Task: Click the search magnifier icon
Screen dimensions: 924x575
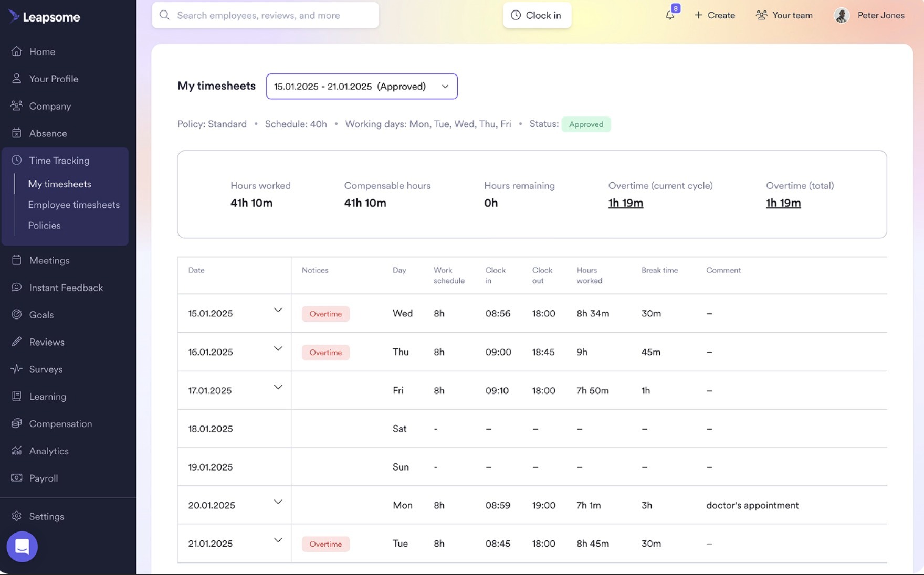Action: 165,15
